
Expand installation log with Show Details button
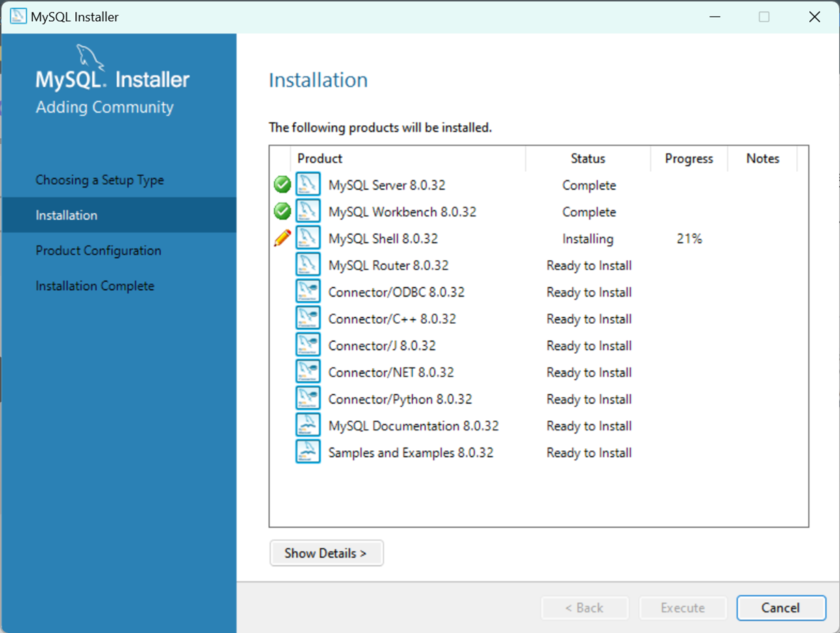pyautogui.click(x=326, y=553)
